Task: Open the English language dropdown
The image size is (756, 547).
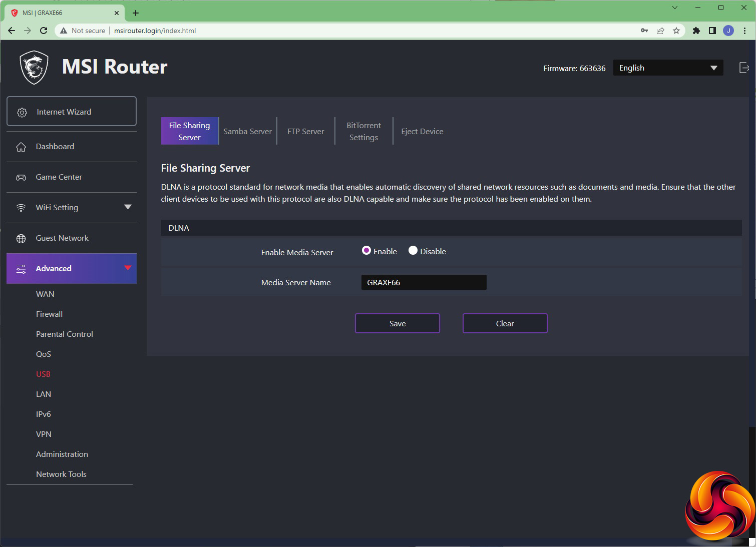Action: pyautogui.click(x=668, y=68)
